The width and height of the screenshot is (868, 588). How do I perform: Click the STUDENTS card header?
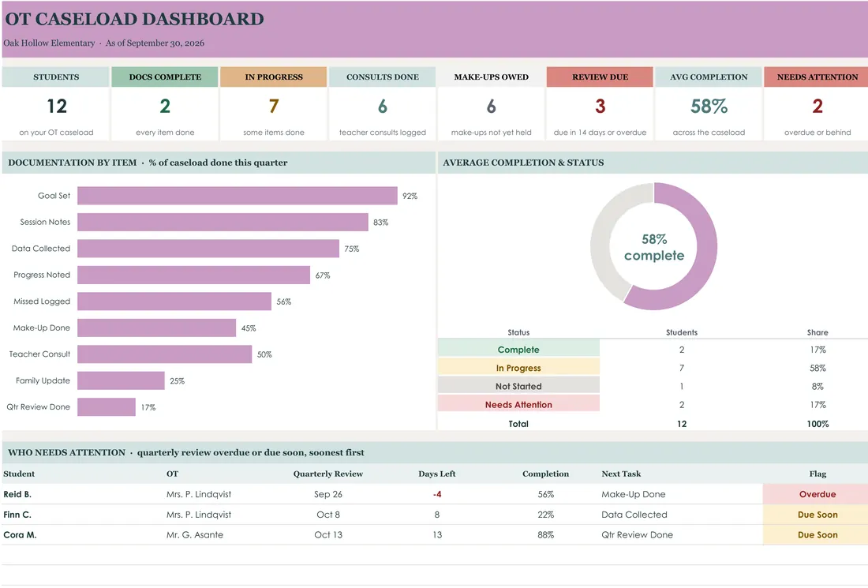[x=56, y=77]
